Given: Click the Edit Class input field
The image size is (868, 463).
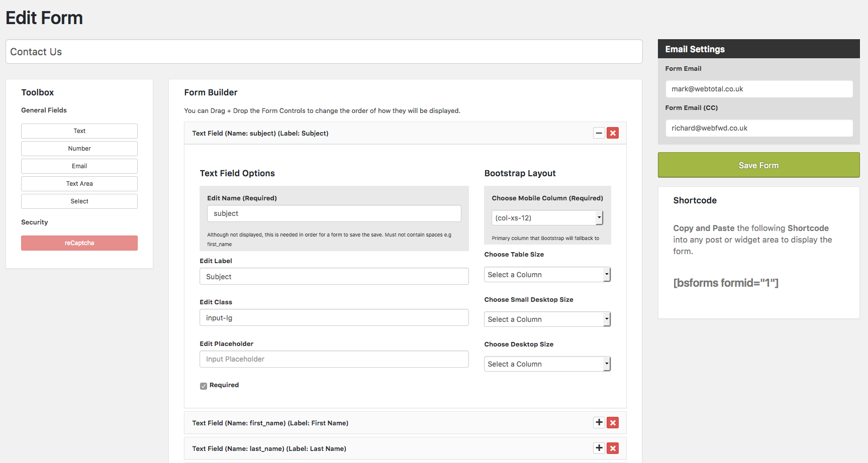Looking at the screenshot, I should point(334,317).
